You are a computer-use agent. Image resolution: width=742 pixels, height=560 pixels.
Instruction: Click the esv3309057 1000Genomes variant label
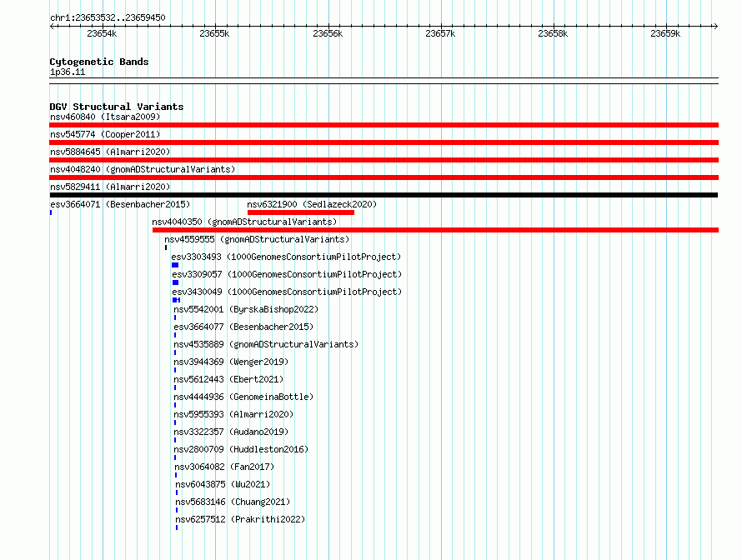(287, 274)
